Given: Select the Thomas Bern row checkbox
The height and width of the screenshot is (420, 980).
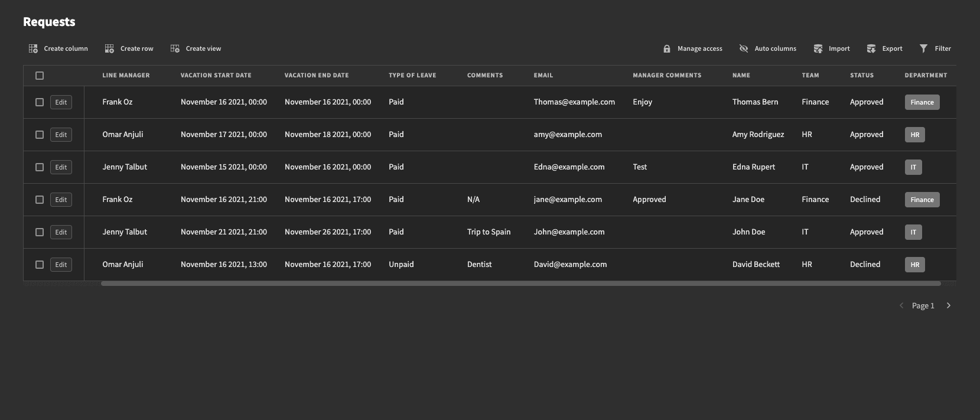Looking at the screenshot, I should point(40,102).
